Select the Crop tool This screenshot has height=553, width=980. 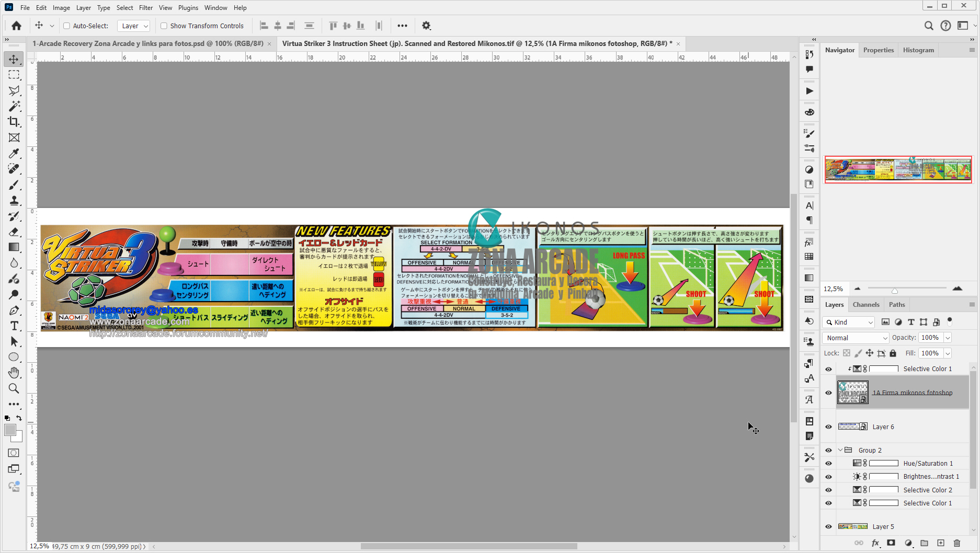pos(14,122)
